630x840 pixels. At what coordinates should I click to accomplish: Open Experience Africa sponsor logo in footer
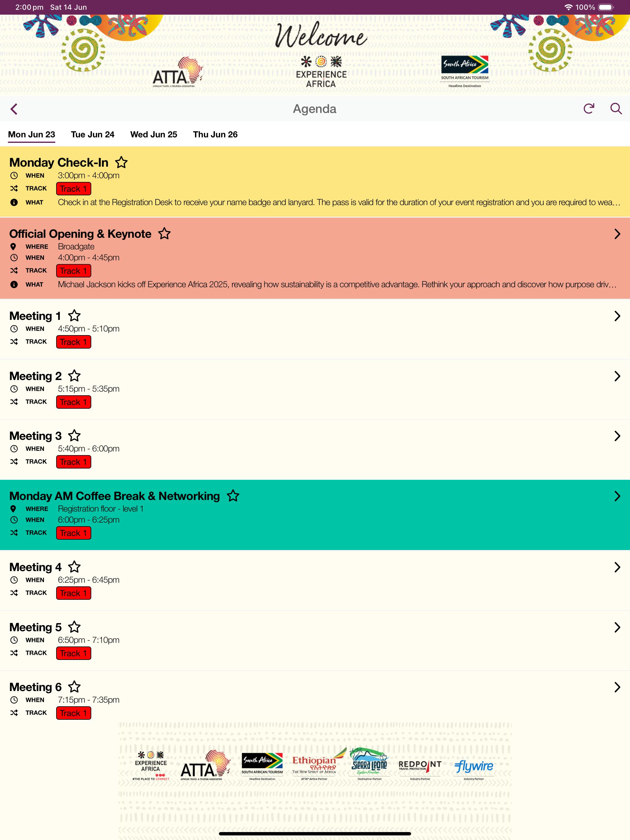click(151, 766)
